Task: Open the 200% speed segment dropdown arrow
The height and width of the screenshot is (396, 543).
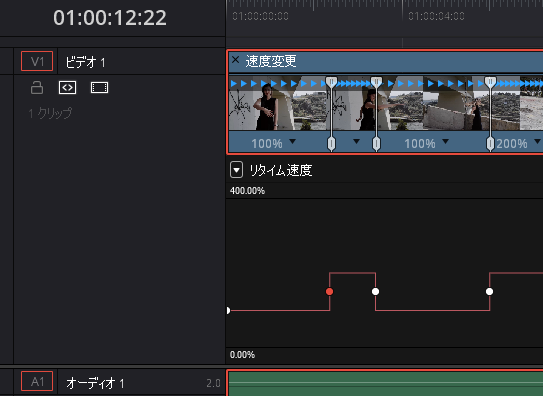Action: click(537, 141)
